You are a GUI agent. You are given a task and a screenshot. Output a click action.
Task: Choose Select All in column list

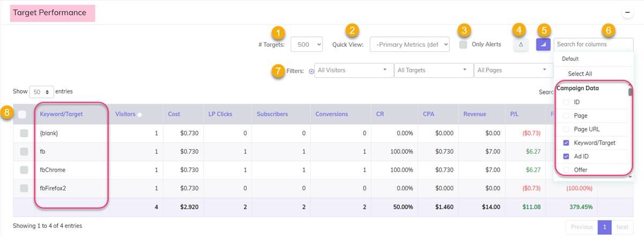[x=580, y=74]
